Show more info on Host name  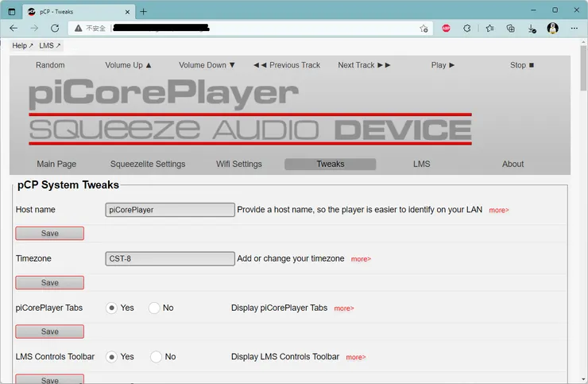499,210
